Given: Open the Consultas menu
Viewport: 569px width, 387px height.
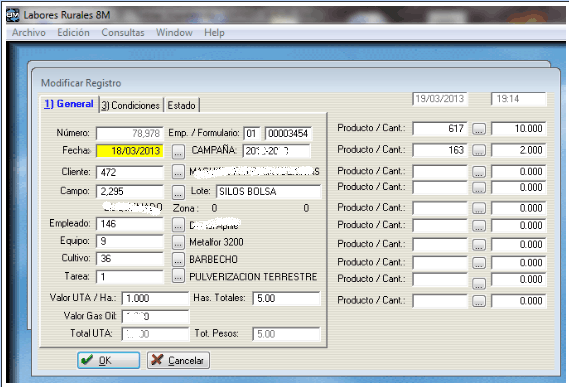Looking at the screenshot, I should point(123,33).
